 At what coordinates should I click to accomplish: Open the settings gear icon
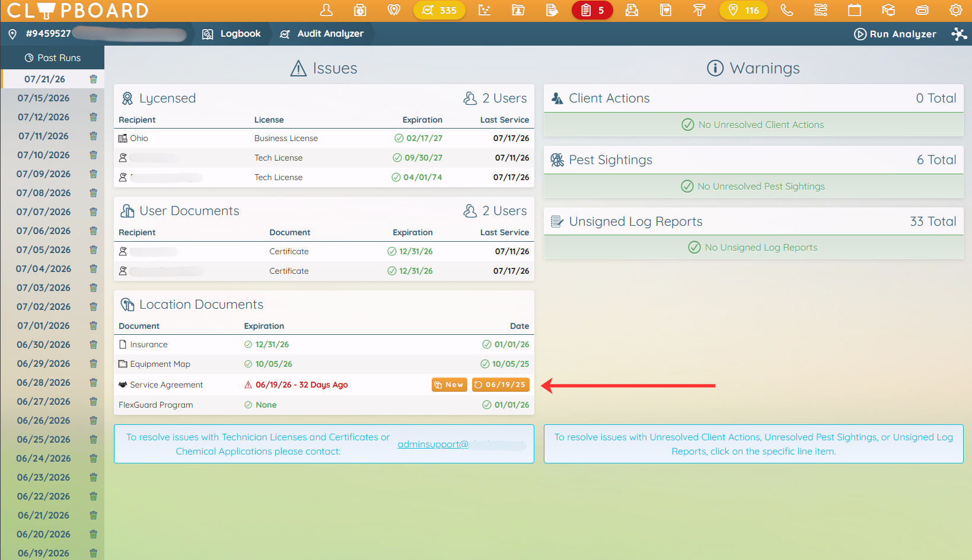tap(956, 10)
